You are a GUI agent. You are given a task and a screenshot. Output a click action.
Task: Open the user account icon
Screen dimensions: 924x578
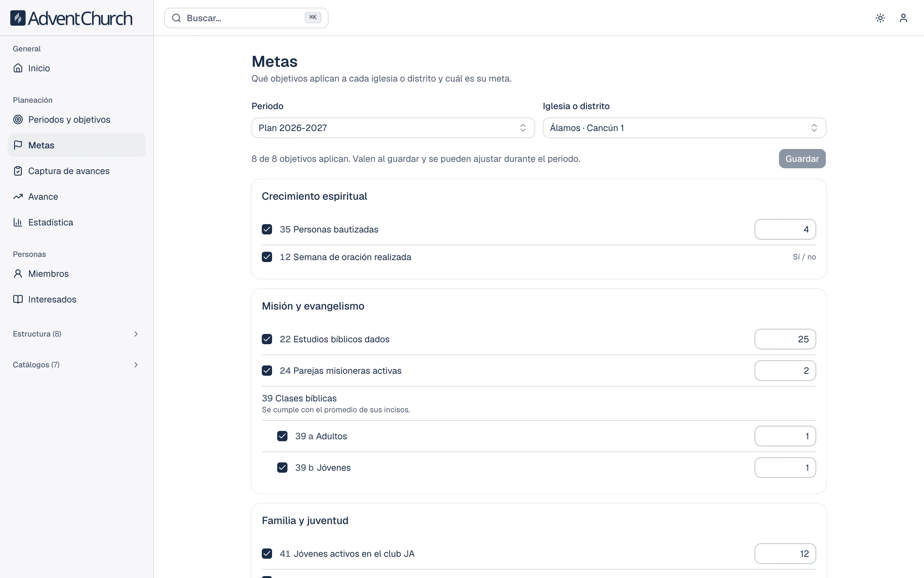(903, 18)
